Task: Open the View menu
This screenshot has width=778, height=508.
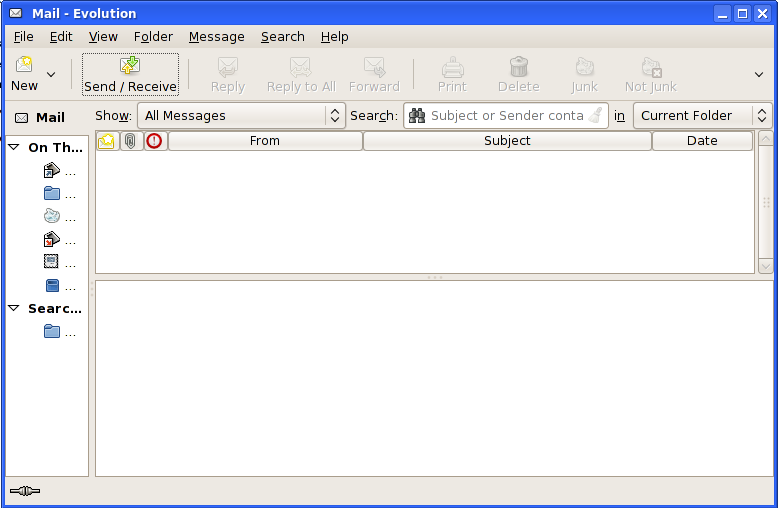Action: tap(103, 37)
